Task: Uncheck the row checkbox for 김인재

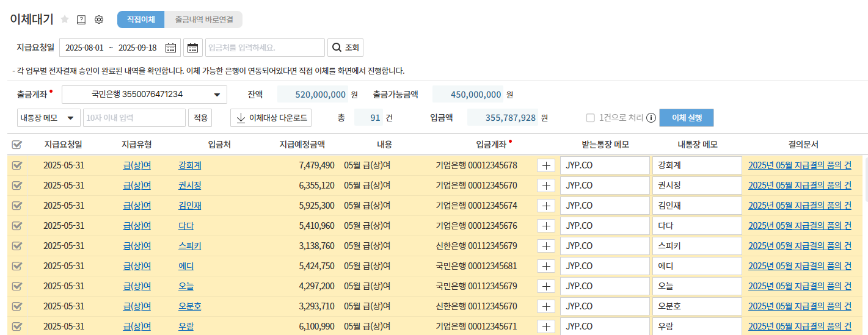Action: (x=17, y=206)
